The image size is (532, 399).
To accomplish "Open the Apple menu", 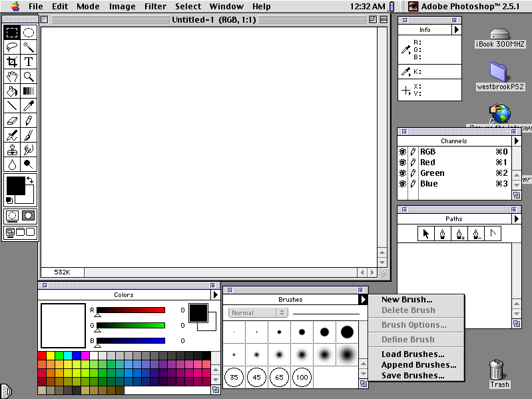I will coord(15,6).
